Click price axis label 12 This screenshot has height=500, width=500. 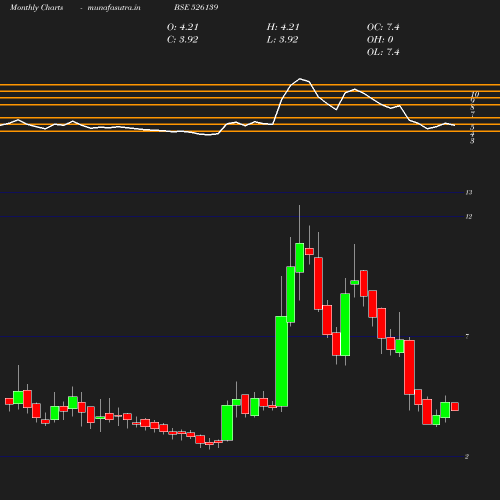coord(469,217)
